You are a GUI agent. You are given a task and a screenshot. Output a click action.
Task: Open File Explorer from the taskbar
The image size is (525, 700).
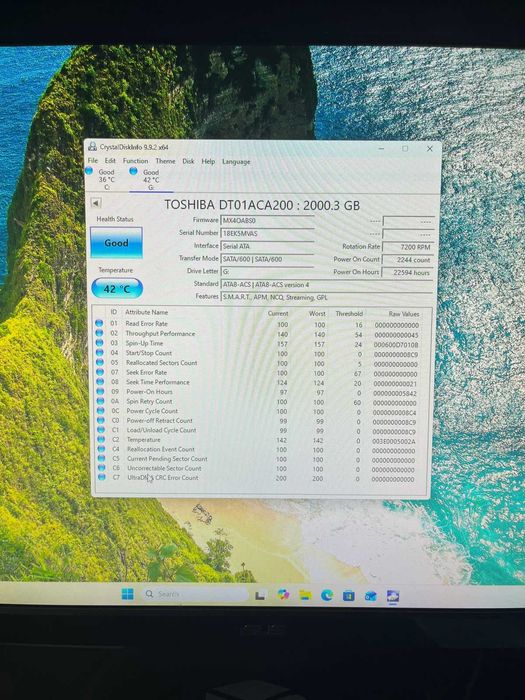coord(305,595)
